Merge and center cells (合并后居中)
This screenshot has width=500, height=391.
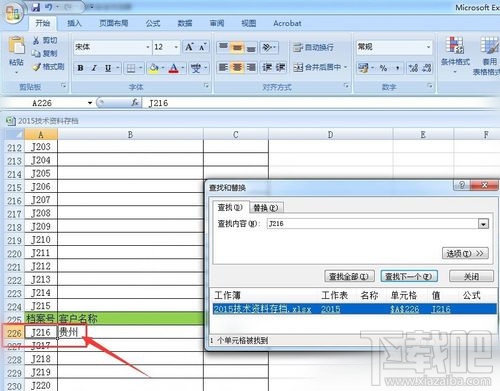click(317, 68)
